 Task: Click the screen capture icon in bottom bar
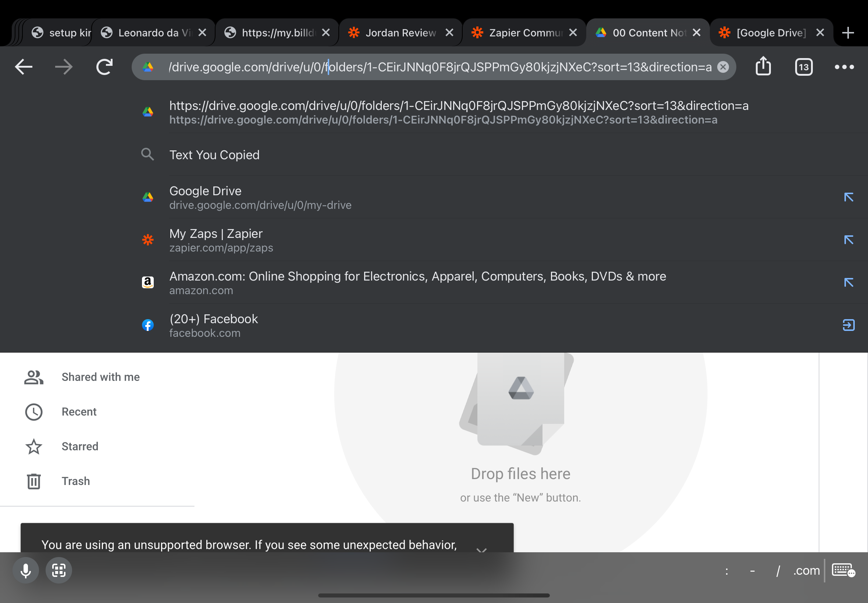[x=59, y=570]
